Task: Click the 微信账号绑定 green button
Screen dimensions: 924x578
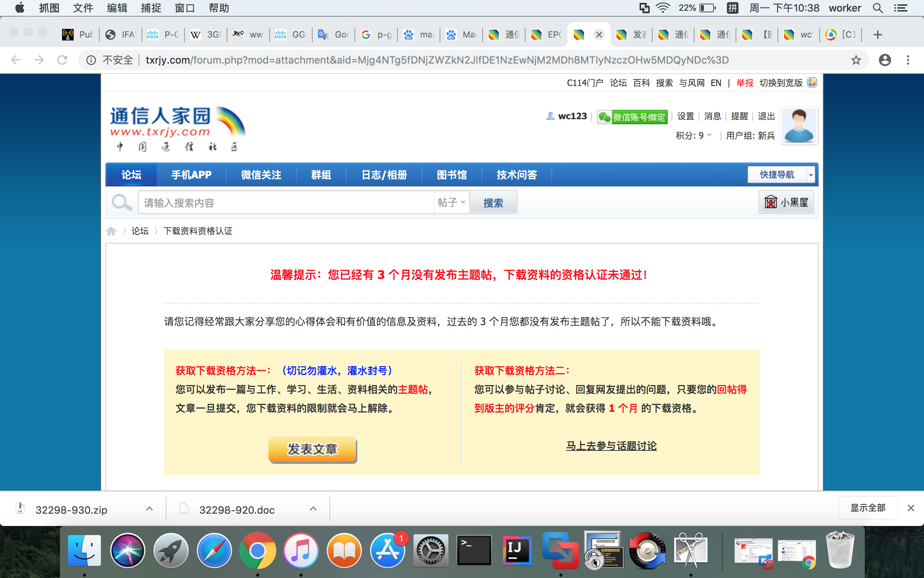Action: [632, 117]
